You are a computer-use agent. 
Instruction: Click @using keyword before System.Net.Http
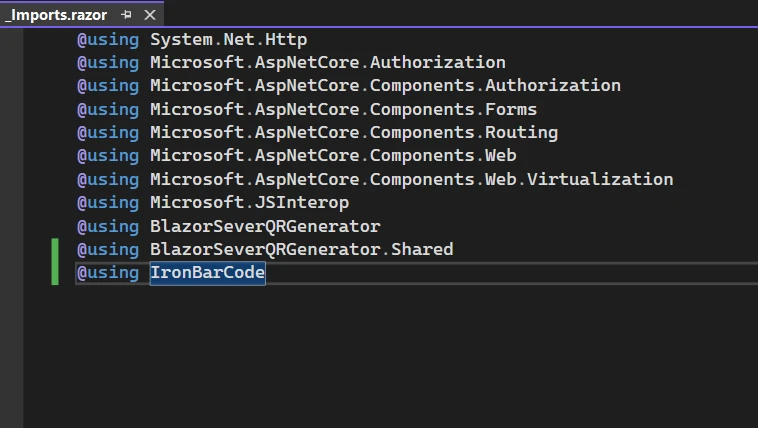click(108, 40)
